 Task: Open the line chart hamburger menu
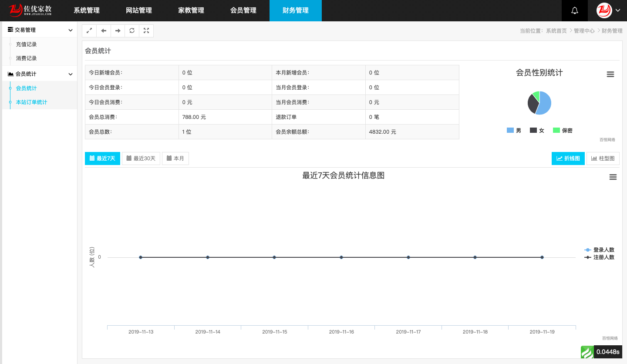pyautogui.click(x=613, y=177)
